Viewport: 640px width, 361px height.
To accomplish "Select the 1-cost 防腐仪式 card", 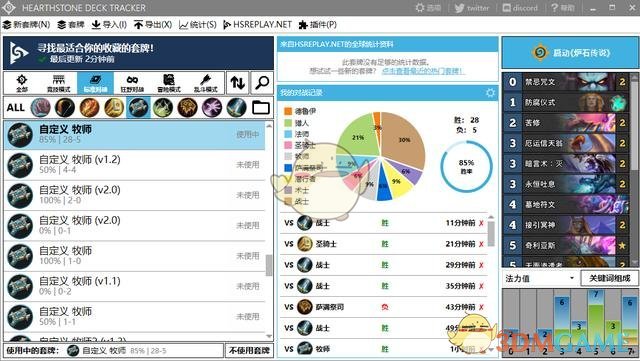I will (x=566, y=103).
